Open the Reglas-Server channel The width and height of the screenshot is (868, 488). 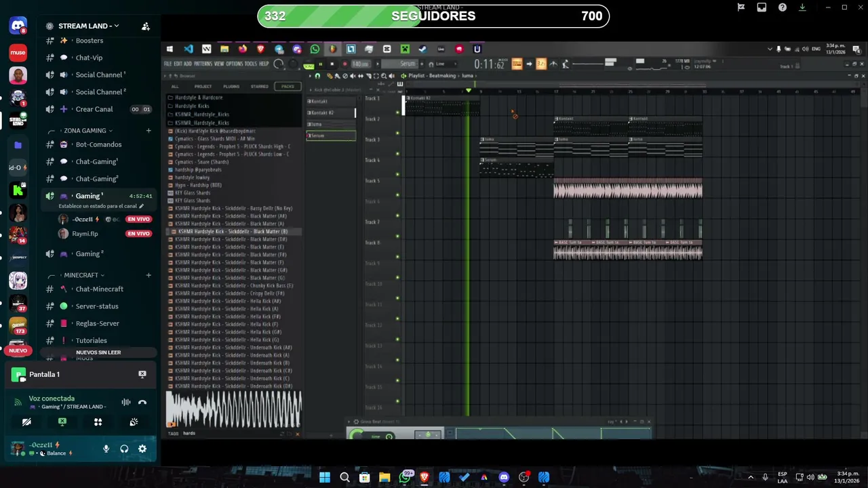point(98,323)
